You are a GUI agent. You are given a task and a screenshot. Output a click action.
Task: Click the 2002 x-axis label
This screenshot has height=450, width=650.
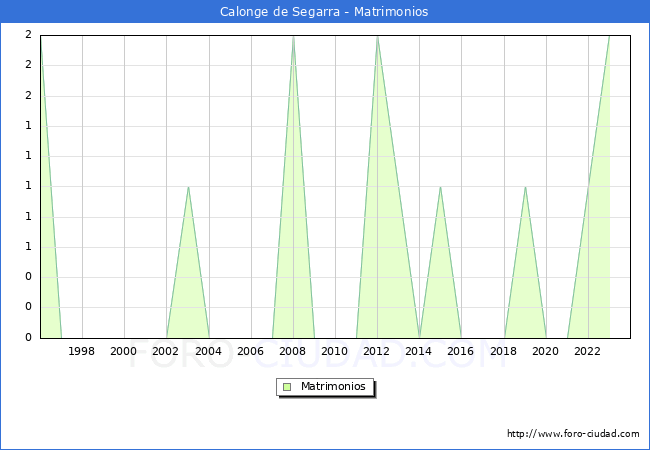[165, 351]
